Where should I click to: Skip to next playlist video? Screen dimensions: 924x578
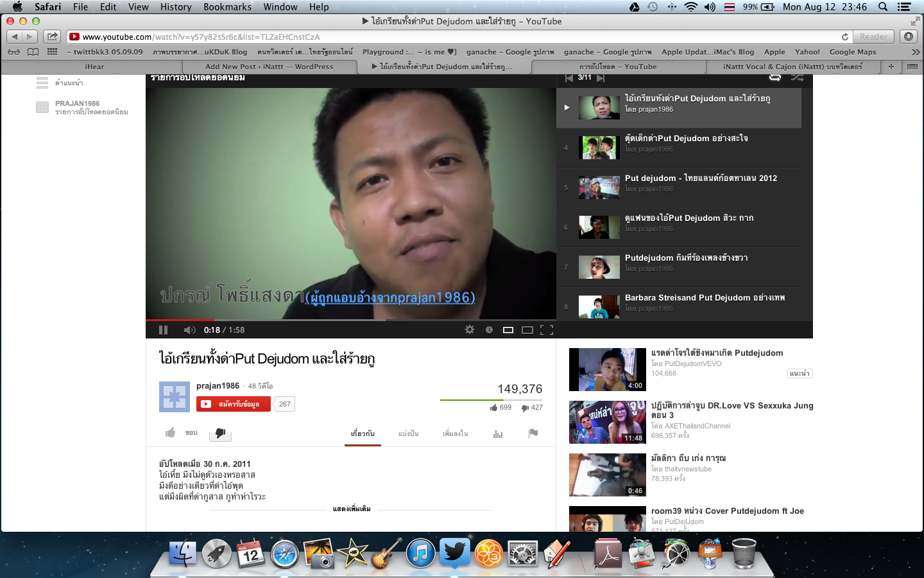pyautogui.click(x=601, y=78)
